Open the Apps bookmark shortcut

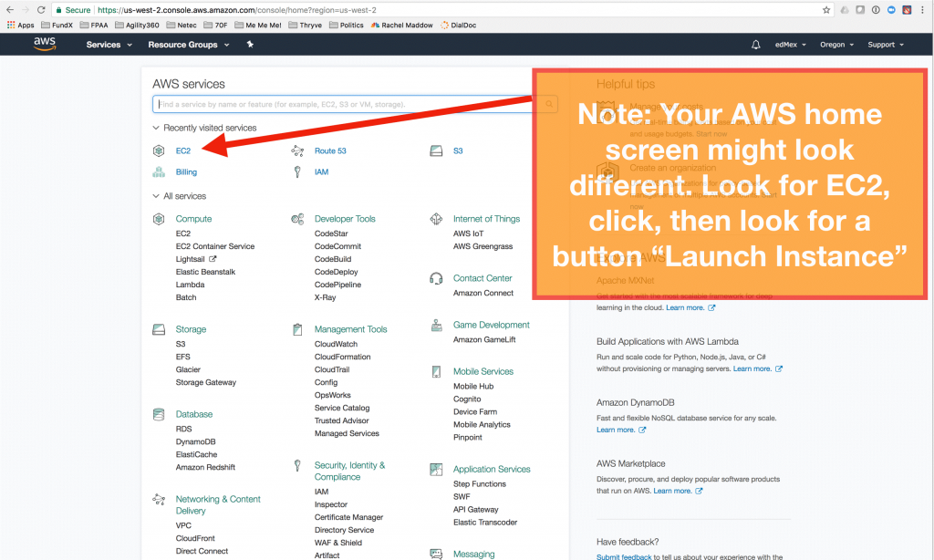[20, 25]
